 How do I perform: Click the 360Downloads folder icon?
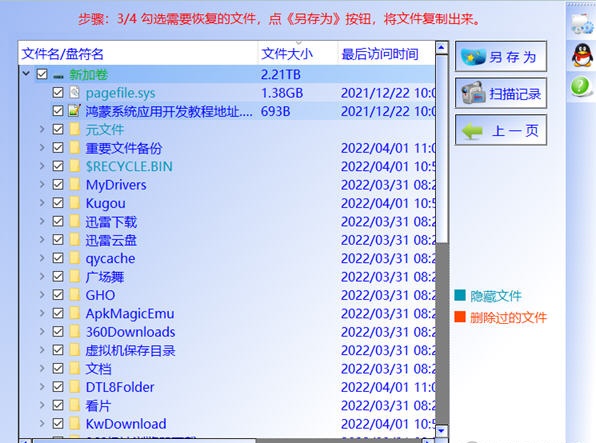(74, 332)
